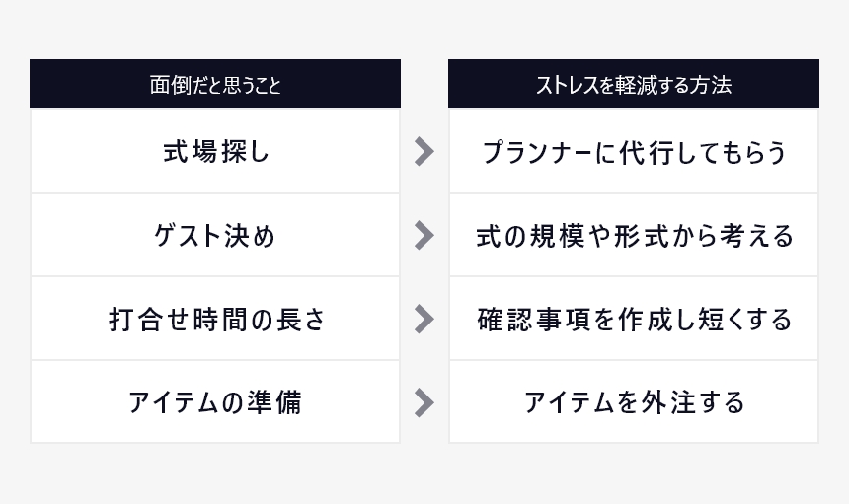Select the ストレスを軽減する方法 header
Viewport: 849px width, 504px height.
(x=634, y=84)
